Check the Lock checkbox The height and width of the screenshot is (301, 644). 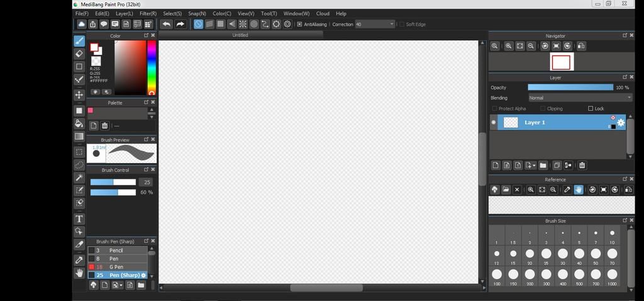(x=591, y=108)
